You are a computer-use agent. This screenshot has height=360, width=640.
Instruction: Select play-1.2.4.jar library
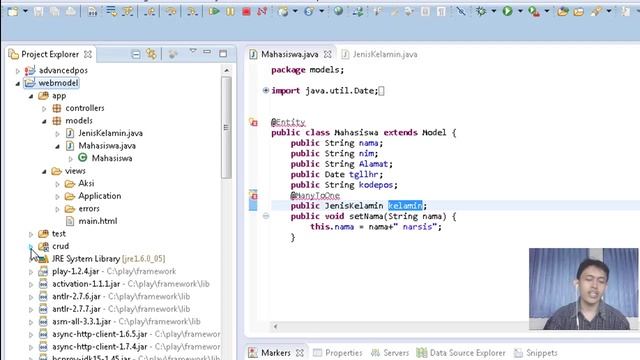[x=76, y=271]
